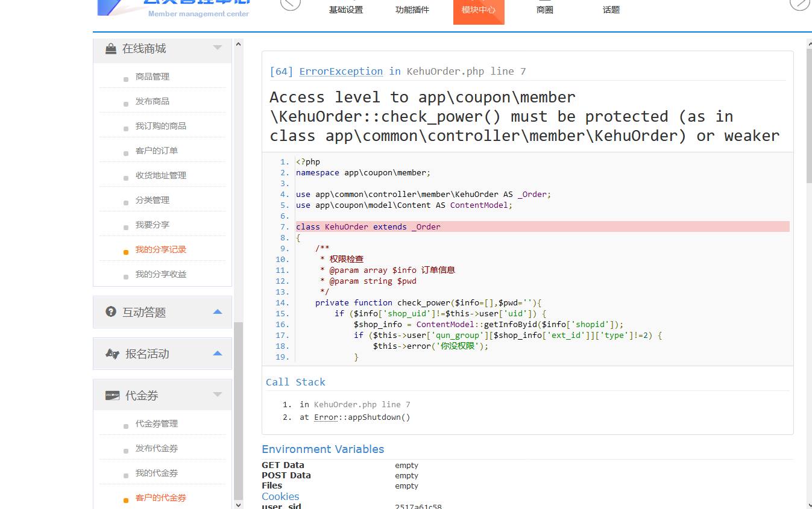
Task: Click the sidebar scrollbar down arrow
Action: point(238,504)
